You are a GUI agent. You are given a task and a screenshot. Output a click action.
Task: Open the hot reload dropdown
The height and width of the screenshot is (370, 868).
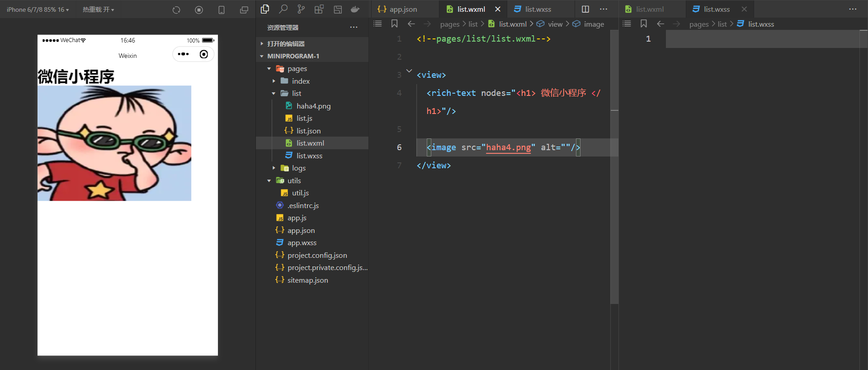point(98,9)
